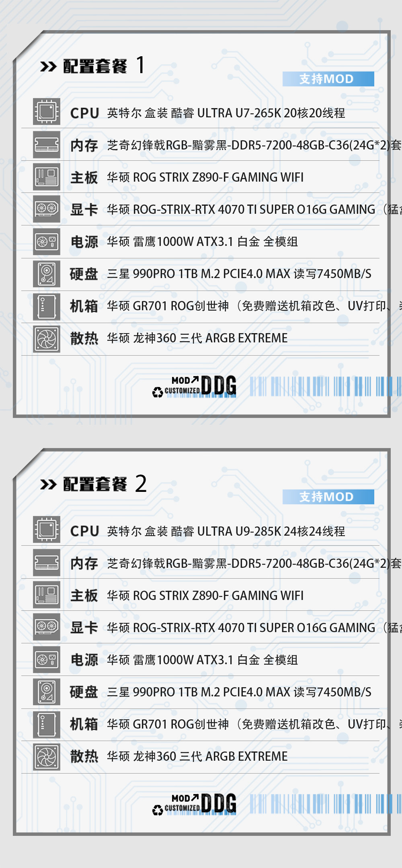Select the 配置套餐 1 heading
402x868 pixels.
click(104, 66)
